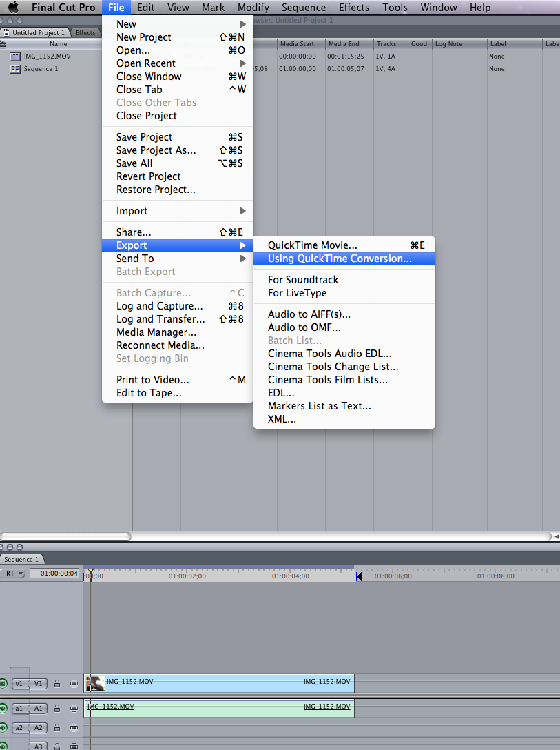Open the Export submenu
560x750 pixels.
pos(177,245)
